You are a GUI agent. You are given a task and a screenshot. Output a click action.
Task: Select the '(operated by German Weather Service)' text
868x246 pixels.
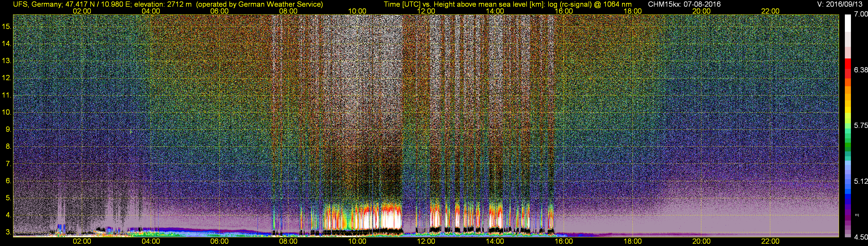260,4
